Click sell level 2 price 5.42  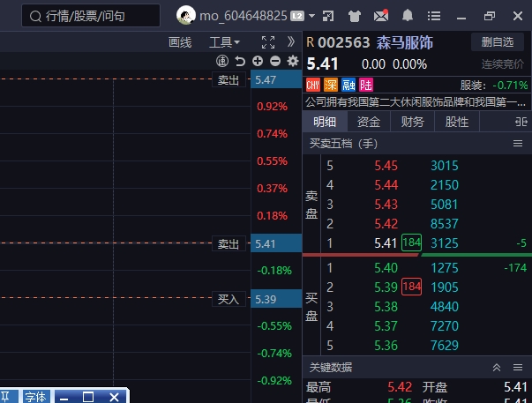(x=386, y=224)
